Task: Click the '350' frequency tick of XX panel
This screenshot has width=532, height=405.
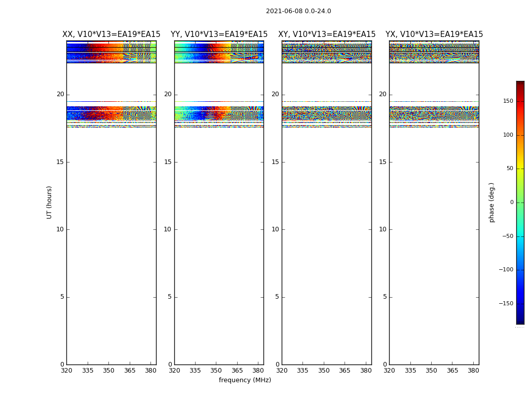Action: point(108,371)
